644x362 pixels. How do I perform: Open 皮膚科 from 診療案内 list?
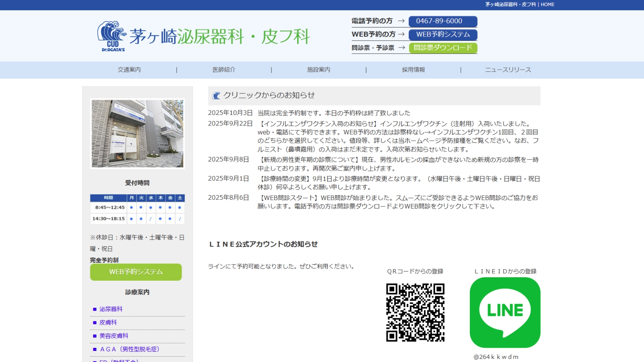pos(109,322)
